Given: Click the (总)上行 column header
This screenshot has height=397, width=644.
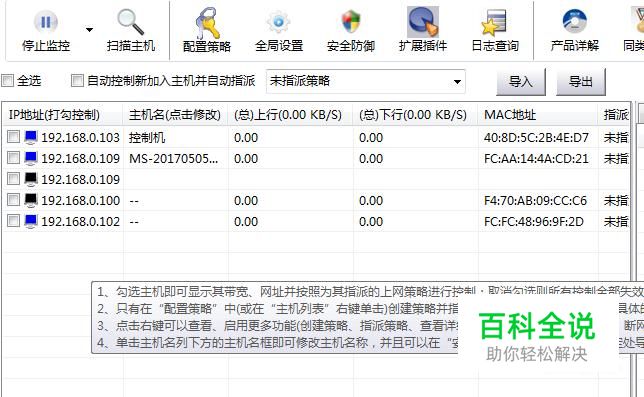Looking at the screenshot, I should coord(291,115).
